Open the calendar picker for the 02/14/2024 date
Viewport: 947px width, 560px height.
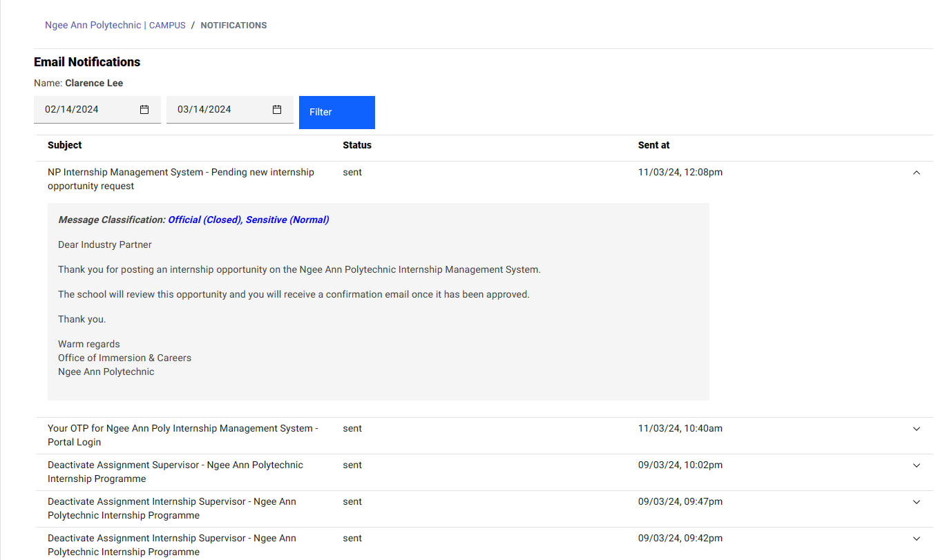144,110
